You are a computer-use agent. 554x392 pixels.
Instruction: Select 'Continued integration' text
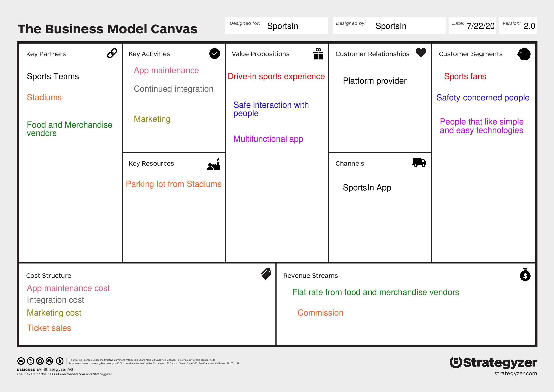[174, 89]
